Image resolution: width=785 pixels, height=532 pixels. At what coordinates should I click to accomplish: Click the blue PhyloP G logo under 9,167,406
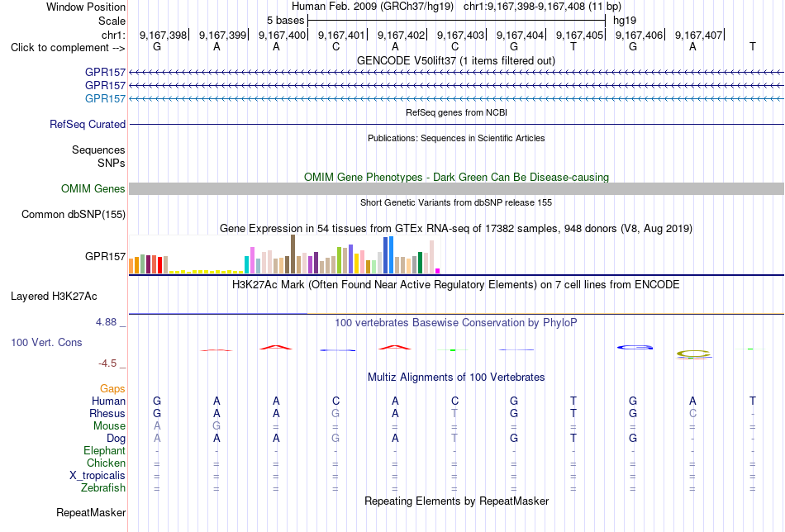[635, 347]
